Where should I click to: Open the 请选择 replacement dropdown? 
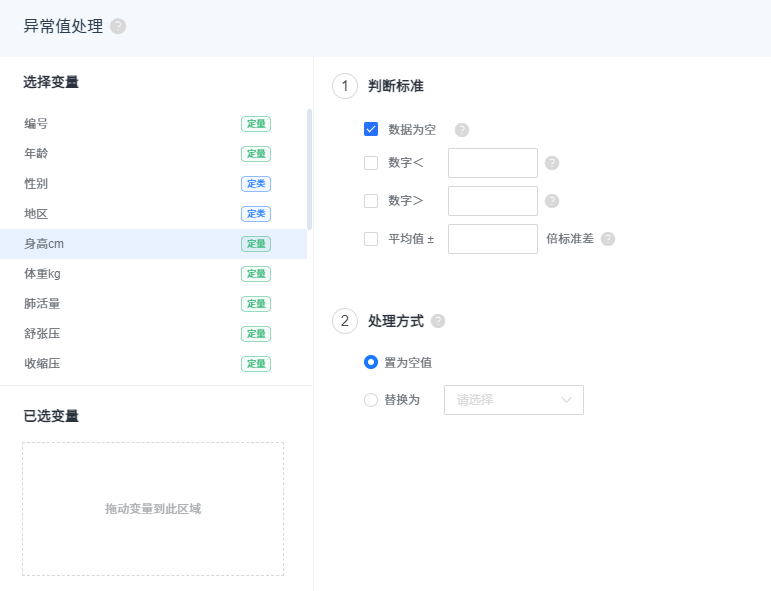[x=513, y=400]
